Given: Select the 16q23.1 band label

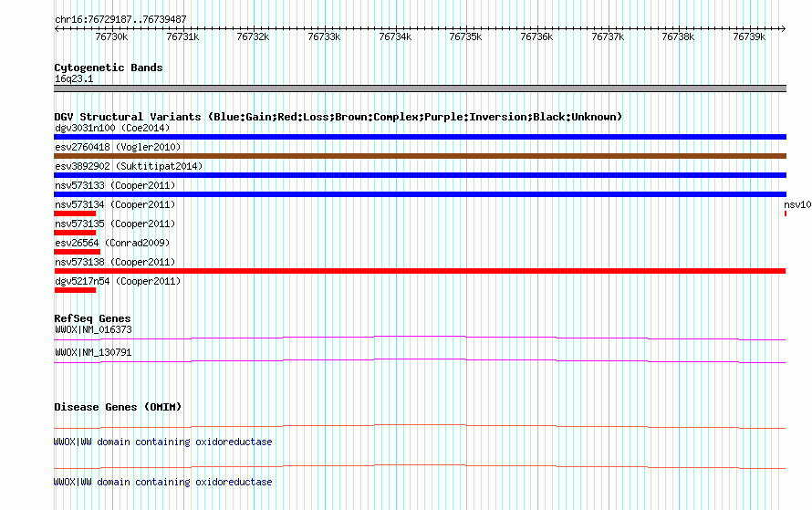Looking at the screenshot, I should 74,78.
